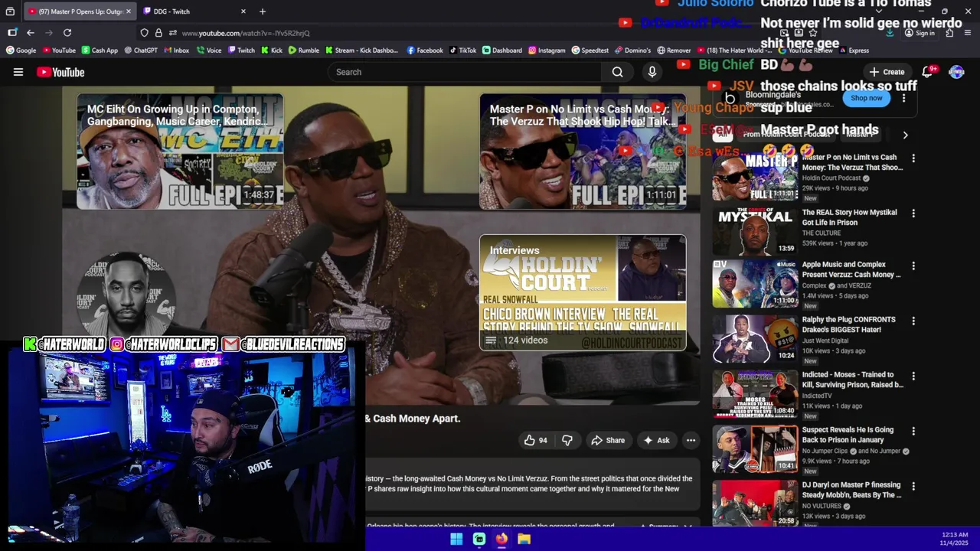Open the Inbox bookmark
Image resolution: width=980 pixels, height=551 pixels.
coord(176,51)
